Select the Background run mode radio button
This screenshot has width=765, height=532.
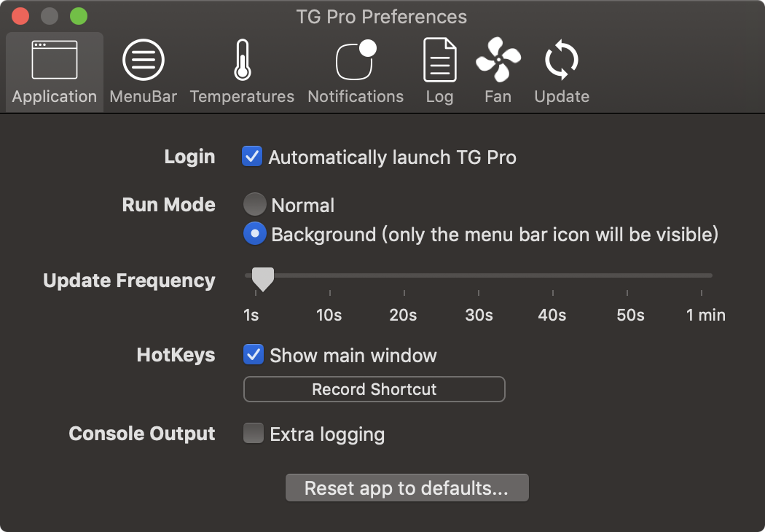(255, 234)
